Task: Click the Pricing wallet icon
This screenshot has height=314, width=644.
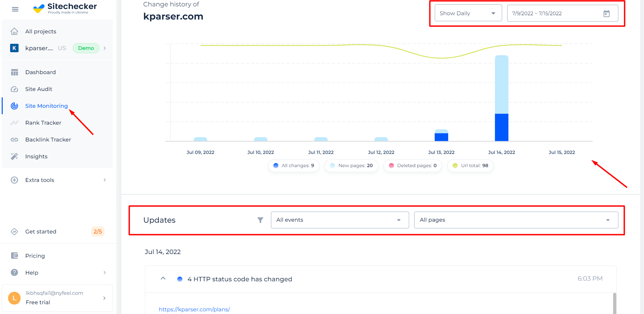Action: coord(14,256)
